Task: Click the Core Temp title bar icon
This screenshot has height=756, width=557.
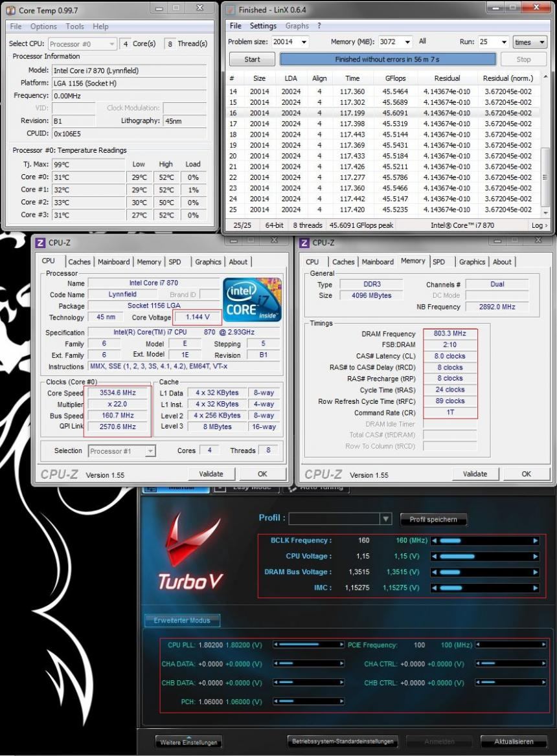Action: (x=10, y=10)
